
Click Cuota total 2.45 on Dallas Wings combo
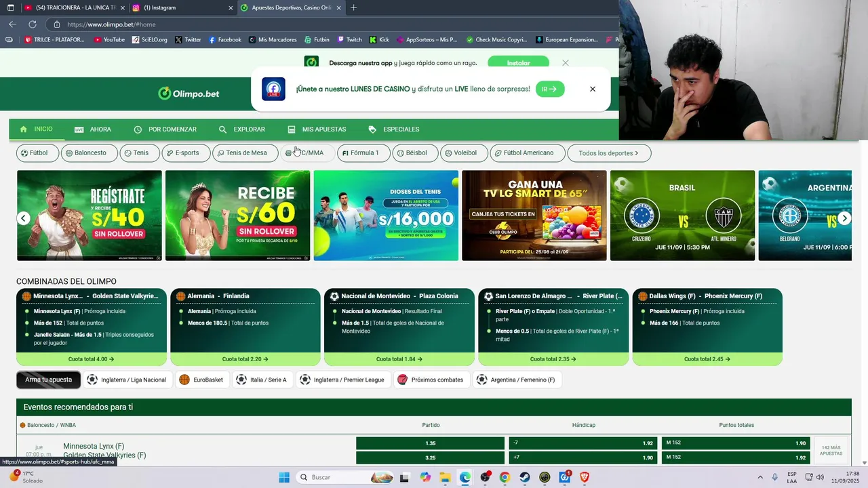(x=707, y=359)
